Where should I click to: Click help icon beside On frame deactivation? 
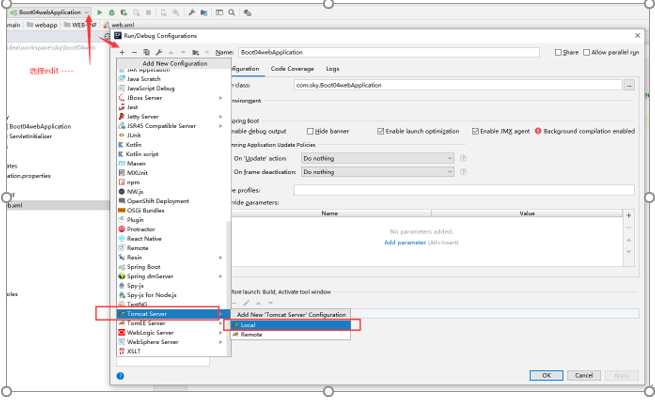coord(463,172)
